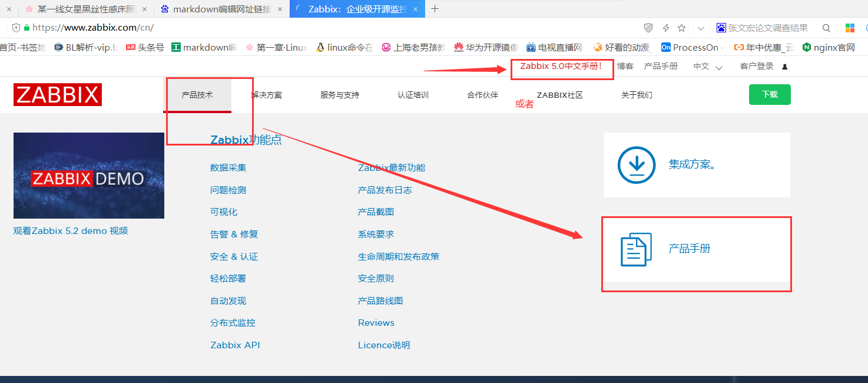Select the Zabbix：企业级开源监控 tab

coord(357,9)
